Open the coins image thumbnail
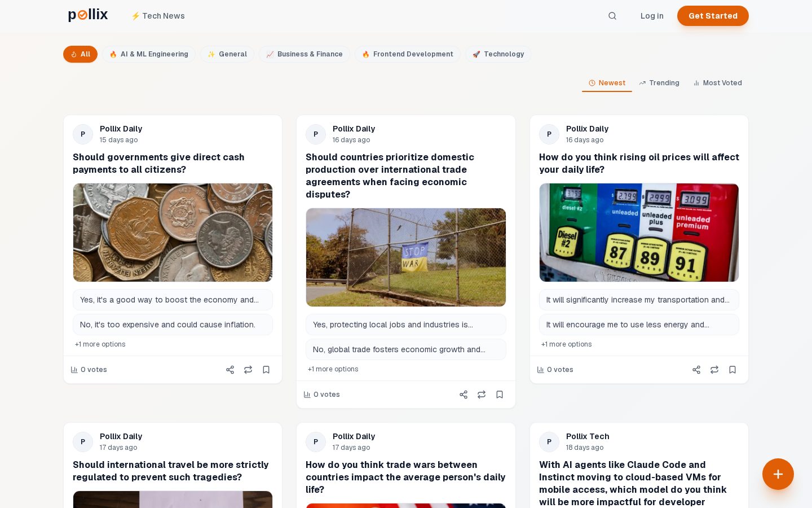The image size is (812, 508). 173,233
